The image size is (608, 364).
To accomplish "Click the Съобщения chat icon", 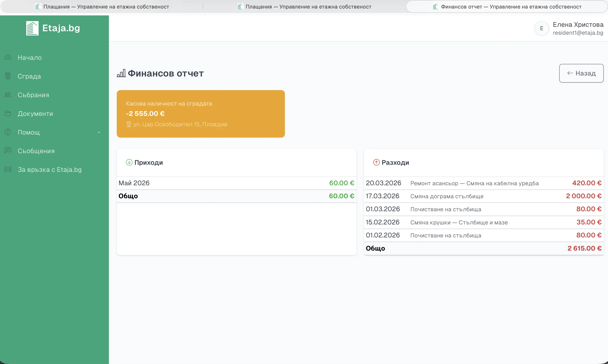I will (x=8, y=151).
